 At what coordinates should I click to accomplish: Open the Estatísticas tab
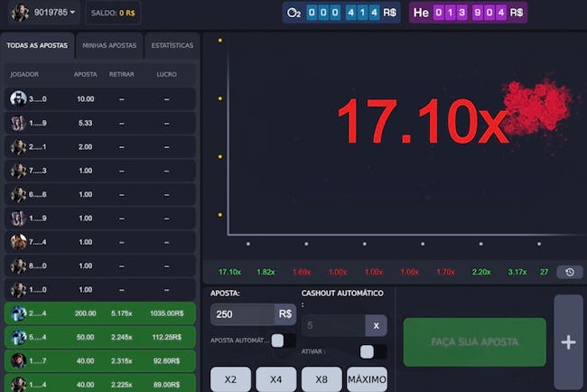point(172,45)
